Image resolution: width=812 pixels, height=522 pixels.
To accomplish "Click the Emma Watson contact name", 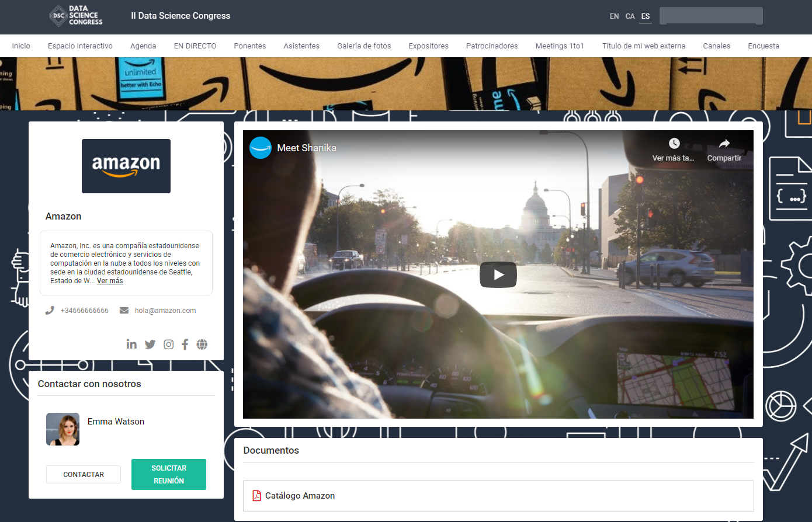I will pyautogui.click(x=116, y=422).
